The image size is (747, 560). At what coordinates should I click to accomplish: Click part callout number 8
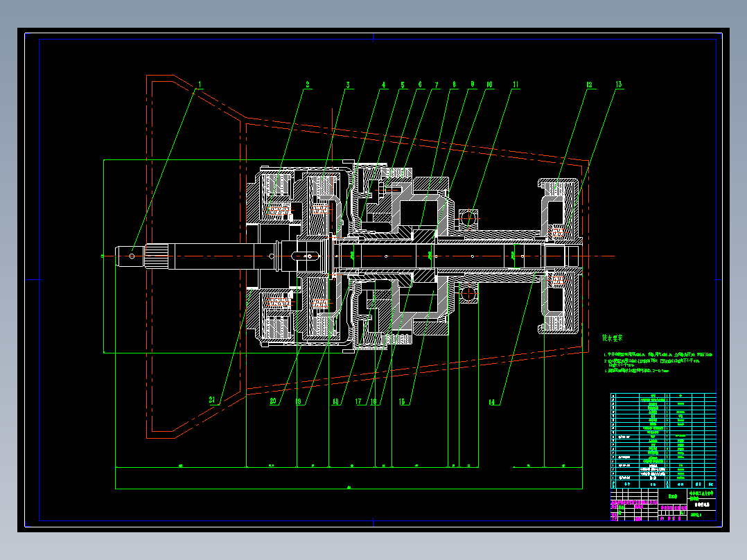[454, 85]
